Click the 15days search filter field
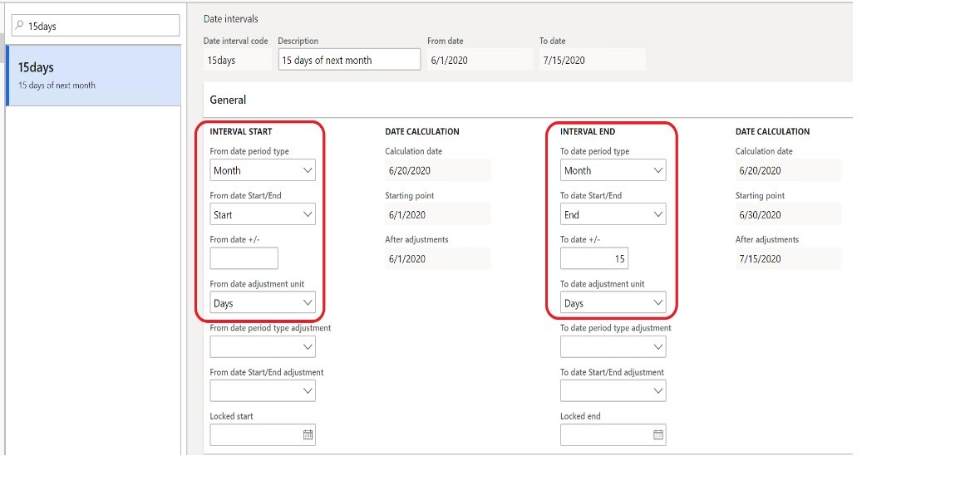Image resolution: width=980 pixels, height=495 pixels. click(x=95, y=25)
